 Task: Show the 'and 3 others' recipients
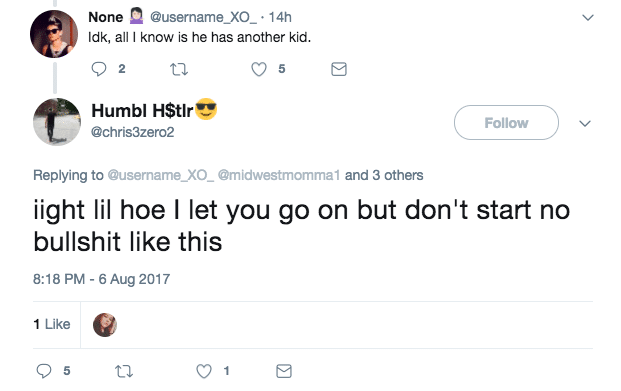(x=384, y=175)
